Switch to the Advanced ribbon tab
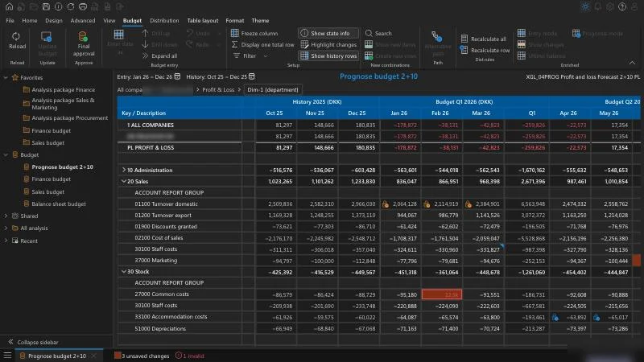The height and width of the screenshot is (362, 644). coord(83,21)
